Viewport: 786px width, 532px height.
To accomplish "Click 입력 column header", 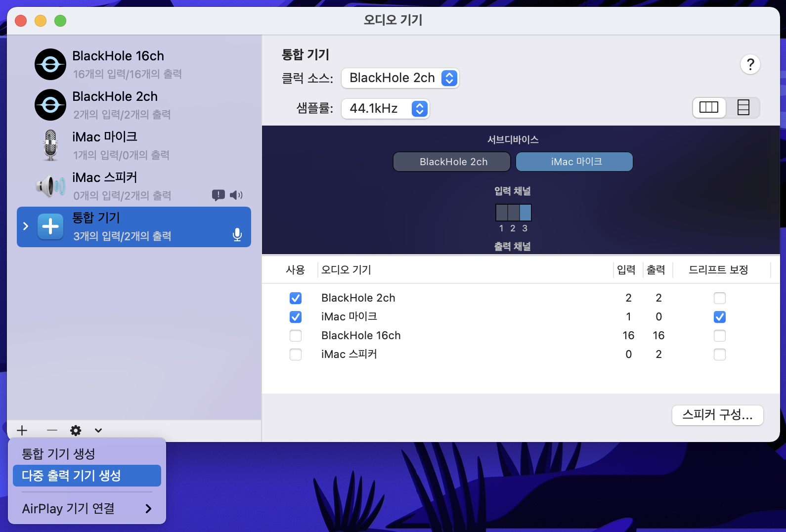I will pos(626,270).
